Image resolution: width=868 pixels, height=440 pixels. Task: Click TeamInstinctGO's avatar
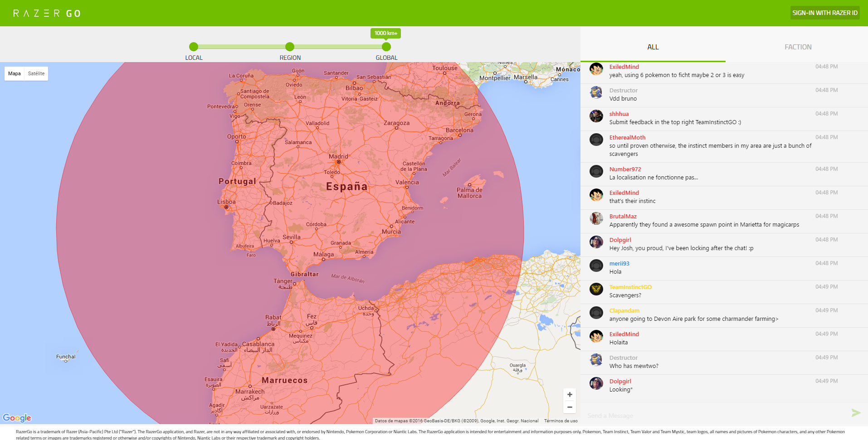(596, 289)
